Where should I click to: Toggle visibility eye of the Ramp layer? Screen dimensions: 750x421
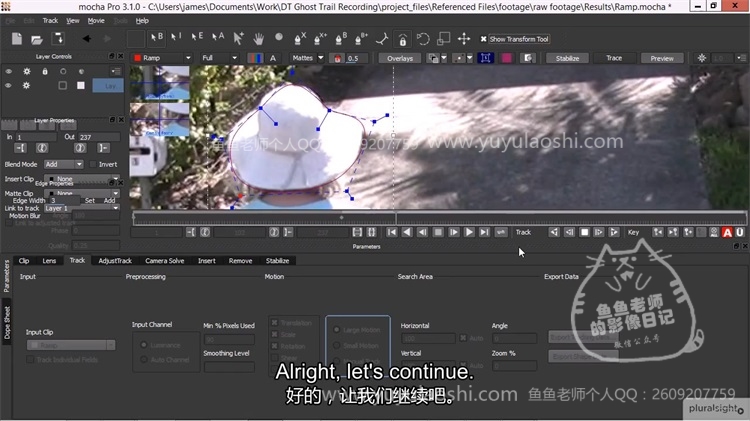click(x=8, y=85)
